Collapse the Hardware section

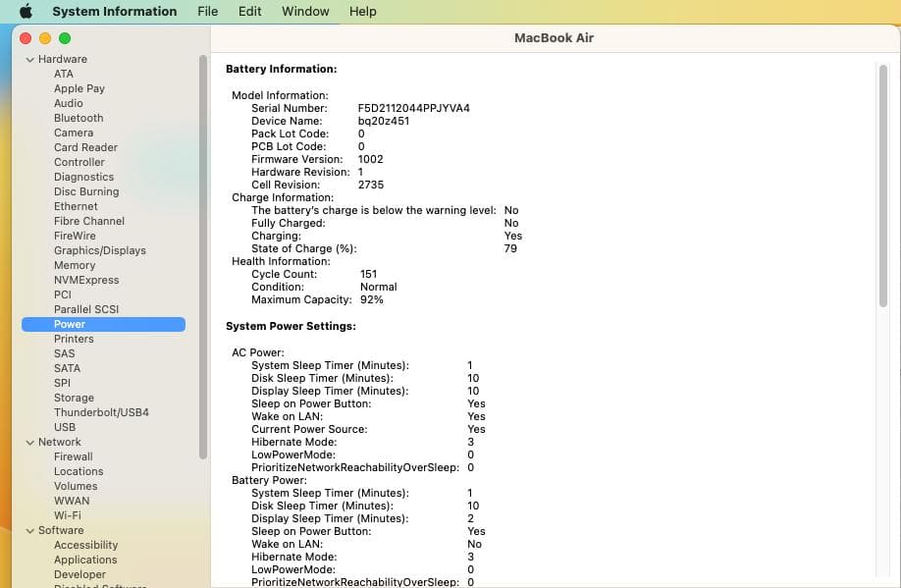click(x=30, y=59)
